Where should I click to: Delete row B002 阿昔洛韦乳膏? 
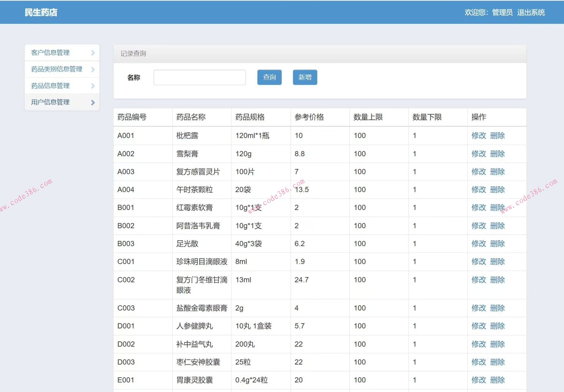click(497, 226)
